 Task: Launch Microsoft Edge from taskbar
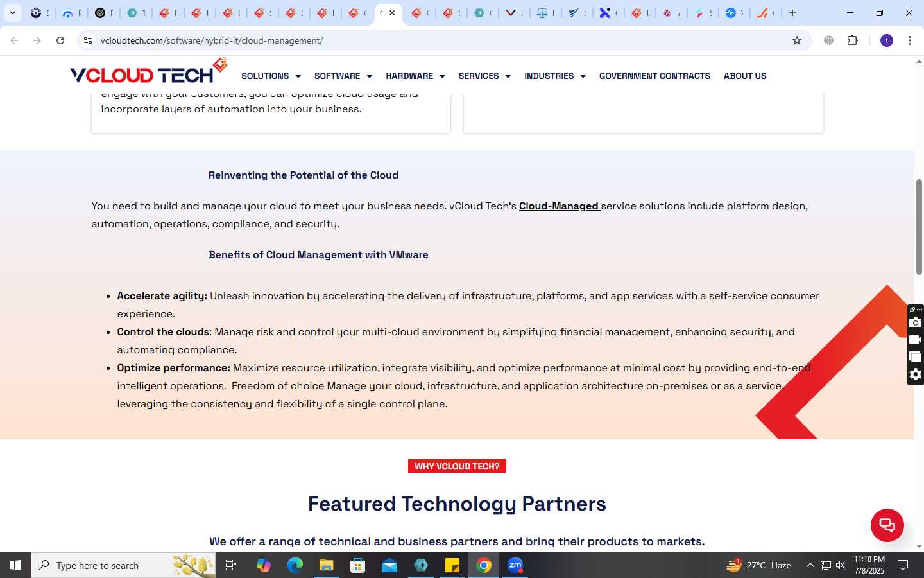tap(295, 565)
